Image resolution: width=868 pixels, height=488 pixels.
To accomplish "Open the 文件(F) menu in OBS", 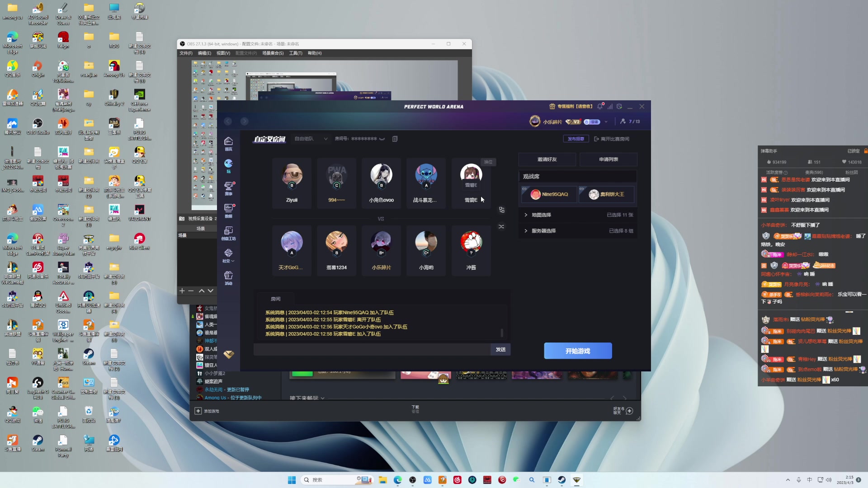I will [x=186, y=53].
